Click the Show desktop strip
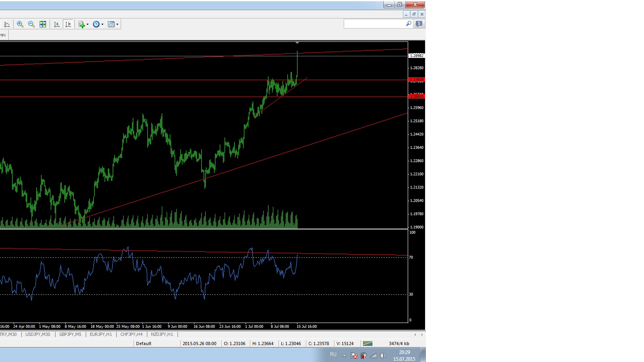The width and height of the screenshot is (644, 362). [x=423, y=355]
